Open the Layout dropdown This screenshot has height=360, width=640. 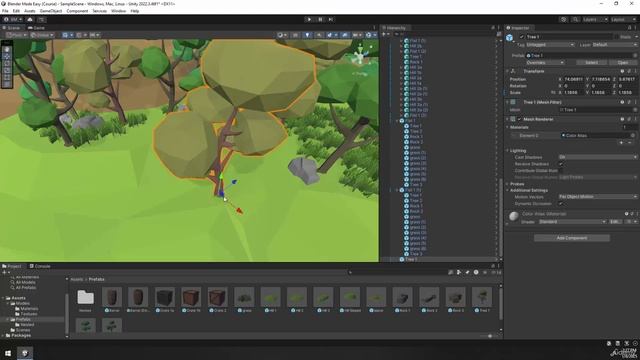(623, 19)
